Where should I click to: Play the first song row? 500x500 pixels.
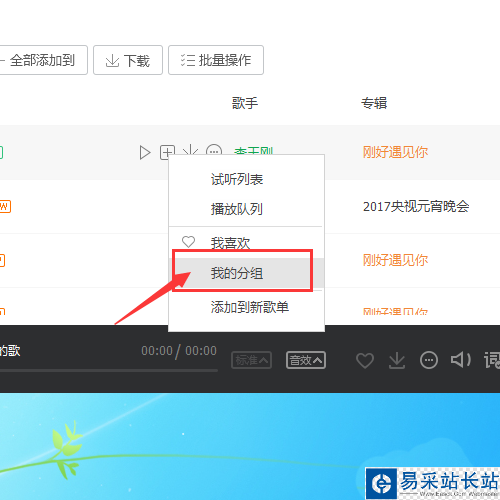(145, 153)
